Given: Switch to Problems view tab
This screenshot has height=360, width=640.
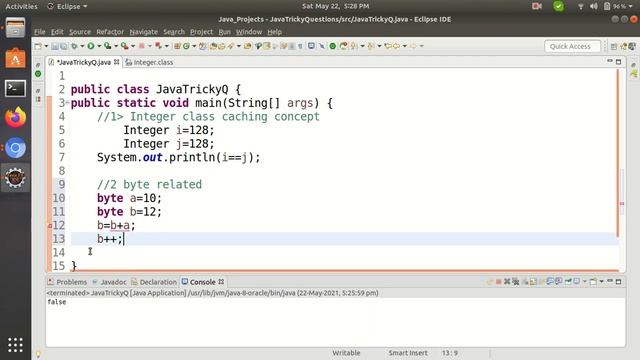Looking at the screenshot, I should tap(67, 282).
